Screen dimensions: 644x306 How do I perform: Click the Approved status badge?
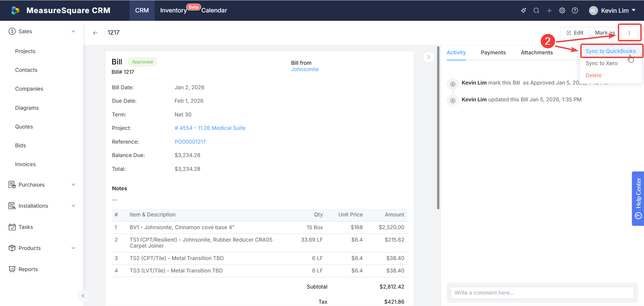[142, 62]
